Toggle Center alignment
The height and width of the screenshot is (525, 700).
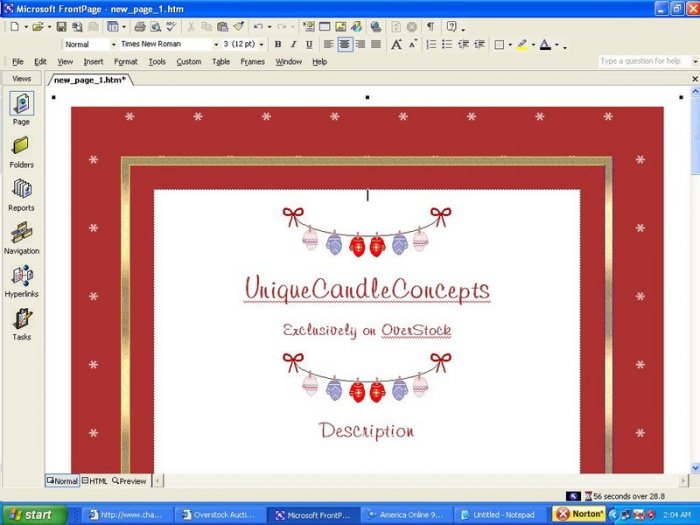point(344,44)
